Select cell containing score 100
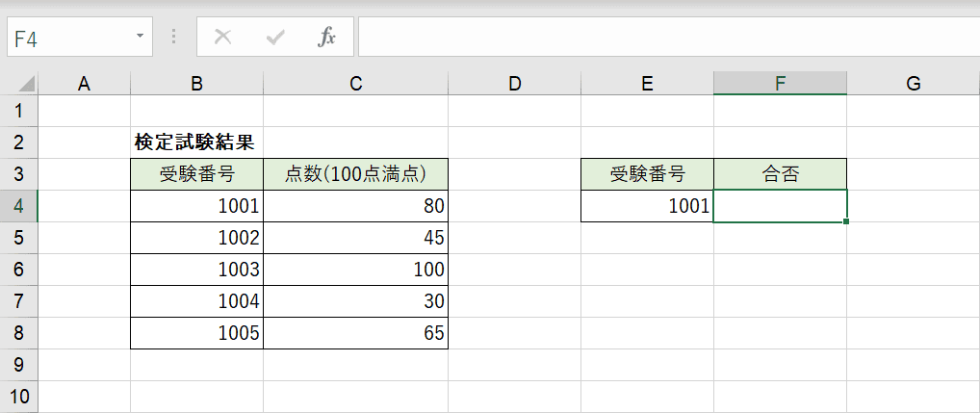Screen dimensions: 980x413 (355, 270)
